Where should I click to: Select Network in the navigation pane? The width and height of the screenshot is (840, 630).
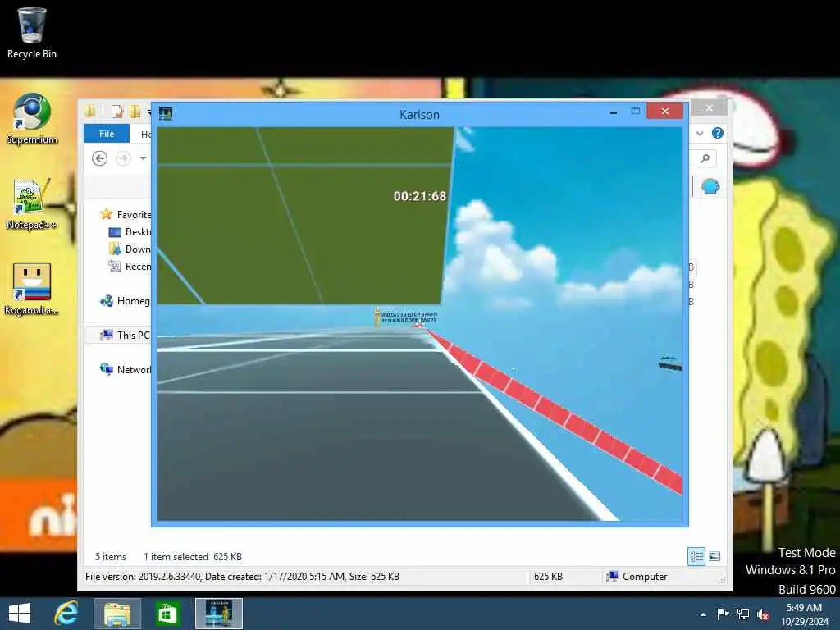click(x=126, y=370)
